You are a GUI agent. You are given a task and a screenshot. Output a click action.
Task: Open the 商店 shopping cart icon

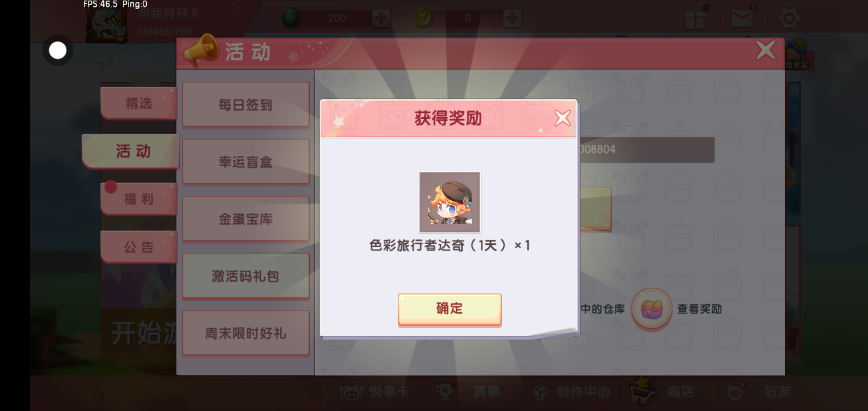pos(642,390)
